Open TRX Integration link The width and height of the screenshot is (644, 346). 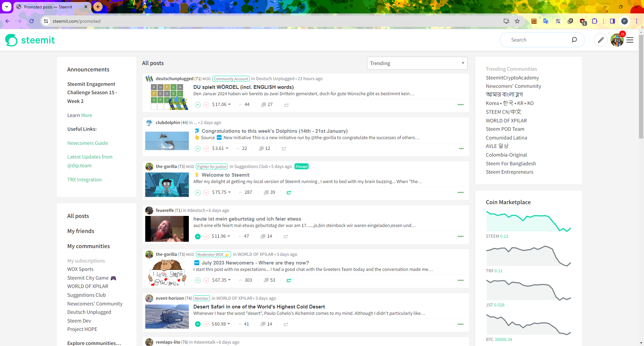[85, 180]
